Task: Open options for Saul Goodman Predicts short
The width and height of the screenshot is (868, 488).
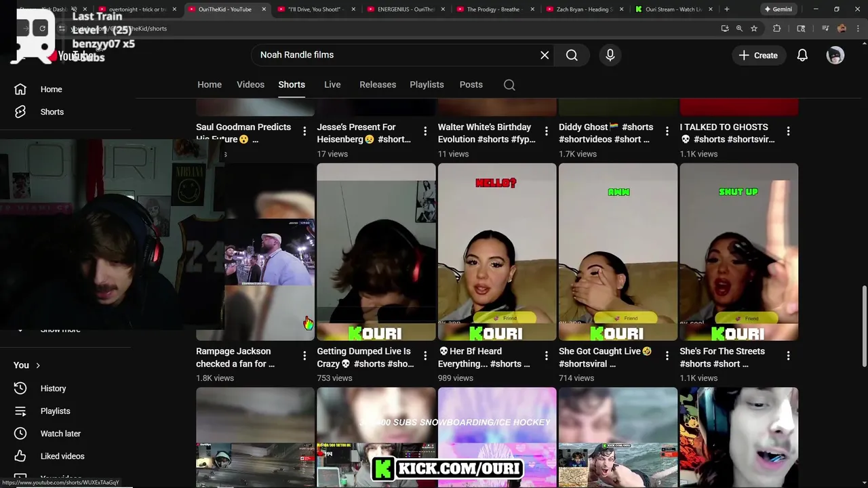Action: [304, 131]
